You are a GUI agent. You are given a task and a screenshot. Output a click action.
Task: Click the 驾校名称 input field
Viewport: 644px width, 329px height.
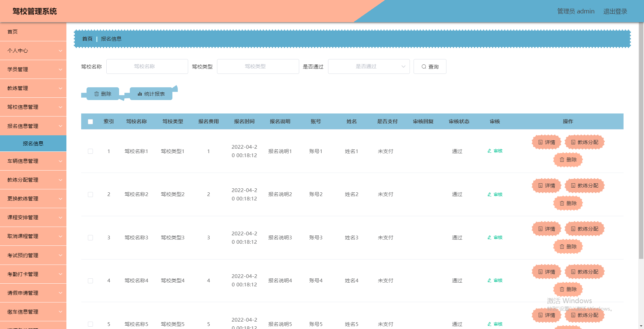147,66
